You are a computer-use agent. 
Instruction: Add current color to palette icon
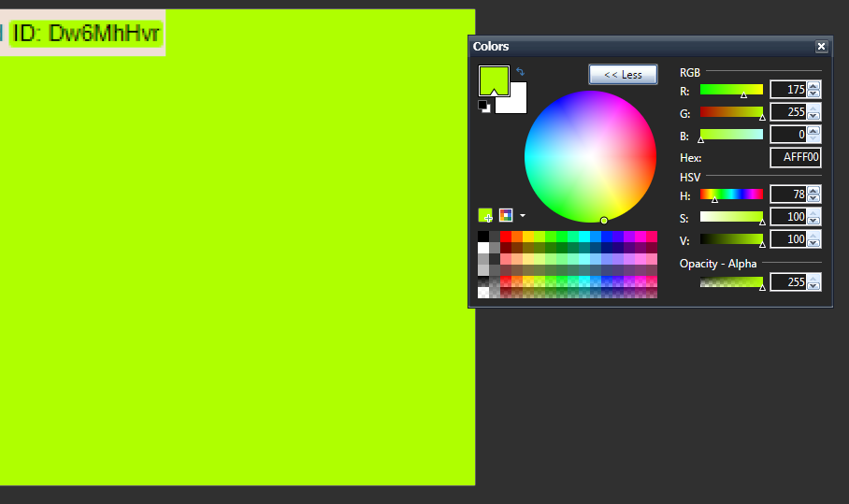(x=485, y=215)
